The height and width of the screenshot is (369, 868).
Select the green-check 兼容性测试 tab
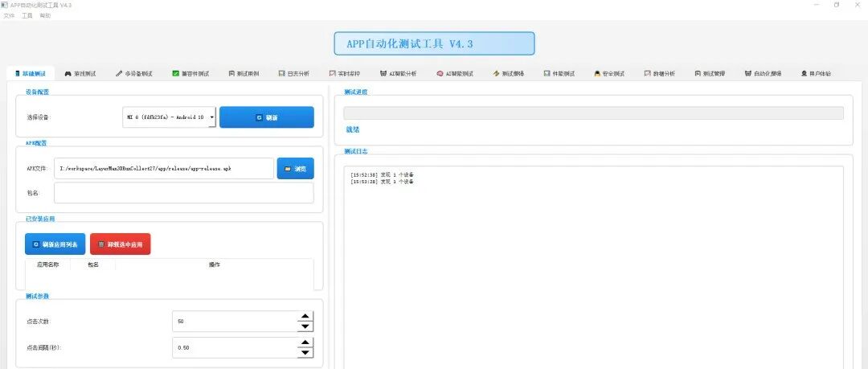(191, 74)
